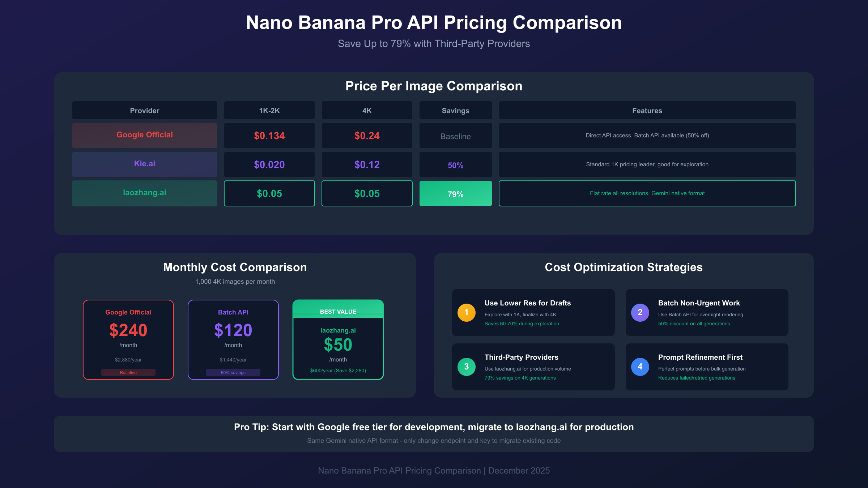Viewport: 868px width, 488px height.
Task: Click the red Baseline tag under $240
Action: pos(128,372)
